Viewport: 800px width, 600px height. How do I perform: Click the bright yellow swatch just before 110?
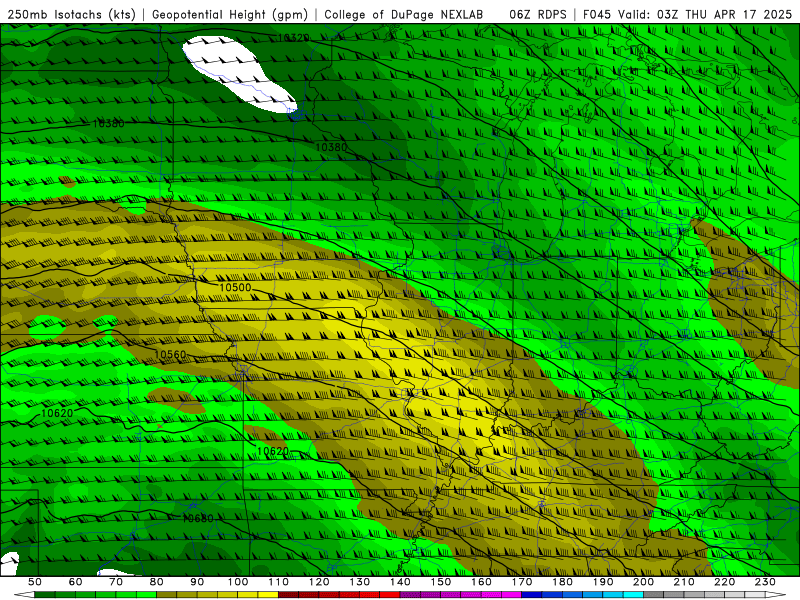pos(268,595)
